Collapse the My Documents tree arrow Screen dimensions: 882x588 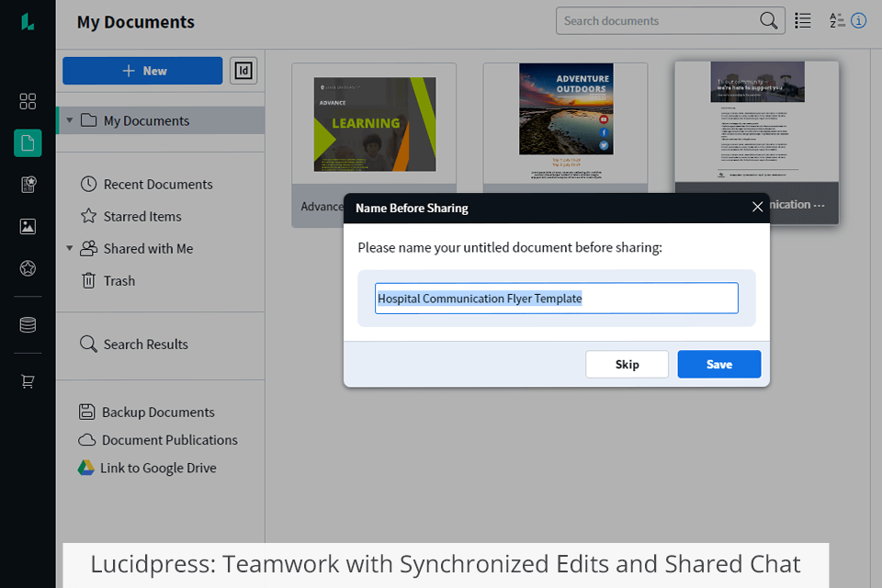pos(70,120)
